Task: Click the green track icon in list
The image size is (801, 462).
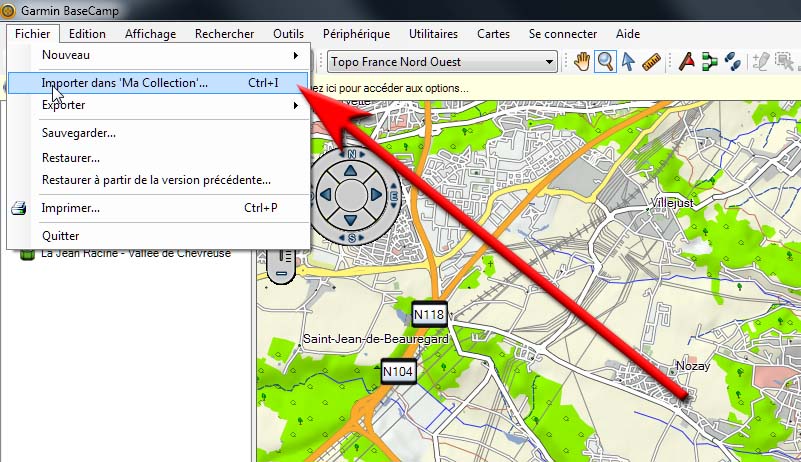Action: click(x=27, y=254)
